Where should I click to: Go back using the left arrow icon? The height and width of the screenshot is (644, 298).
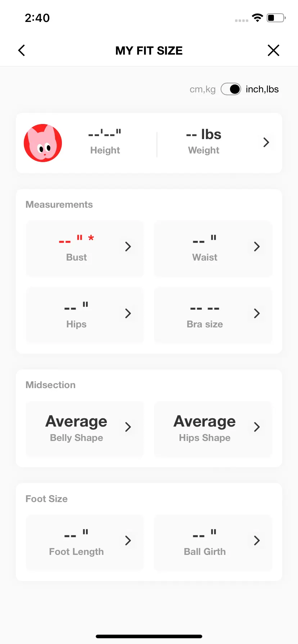[22, 50]
